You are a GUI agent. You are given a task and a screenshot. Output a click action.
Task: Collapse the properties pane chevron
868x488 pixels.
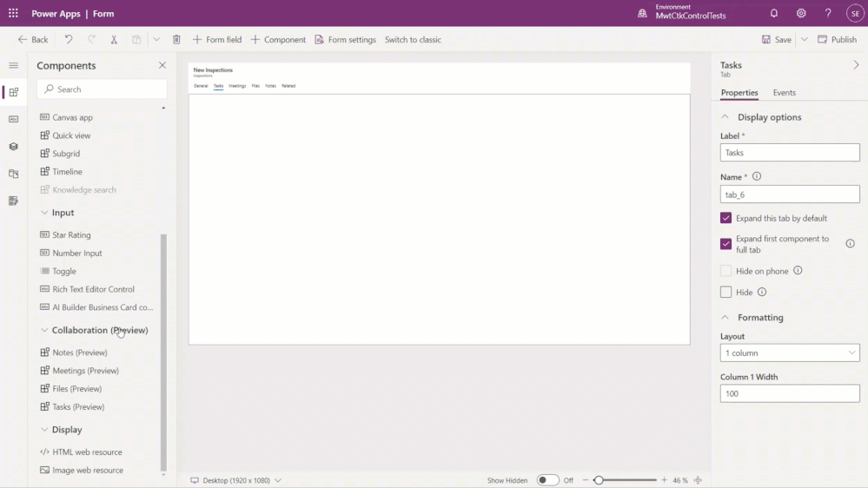[856, 65]
